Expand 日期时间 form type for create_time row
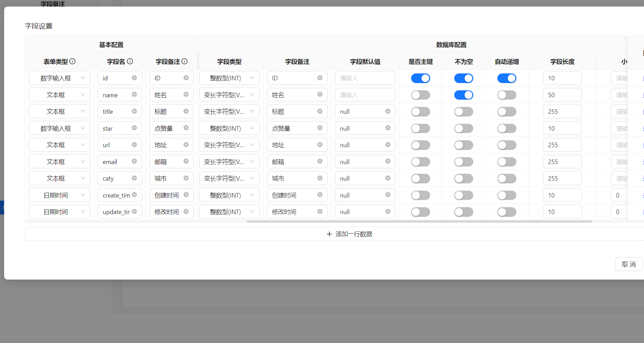The height and width of the screenshot is (343, 644). [x=59, y=195]
